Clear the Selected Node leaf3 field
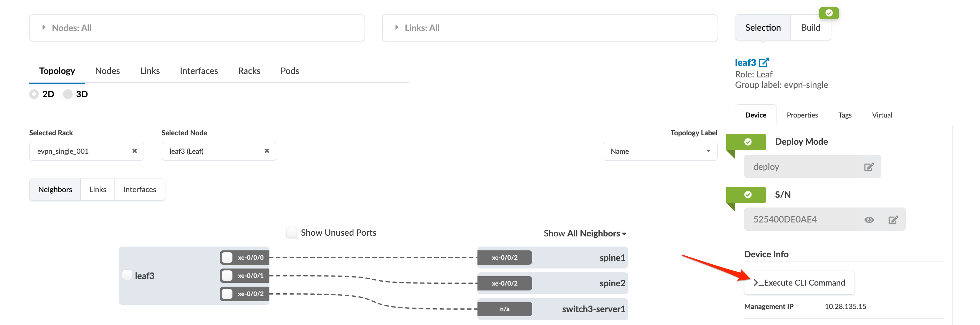 tap(267, 151)
